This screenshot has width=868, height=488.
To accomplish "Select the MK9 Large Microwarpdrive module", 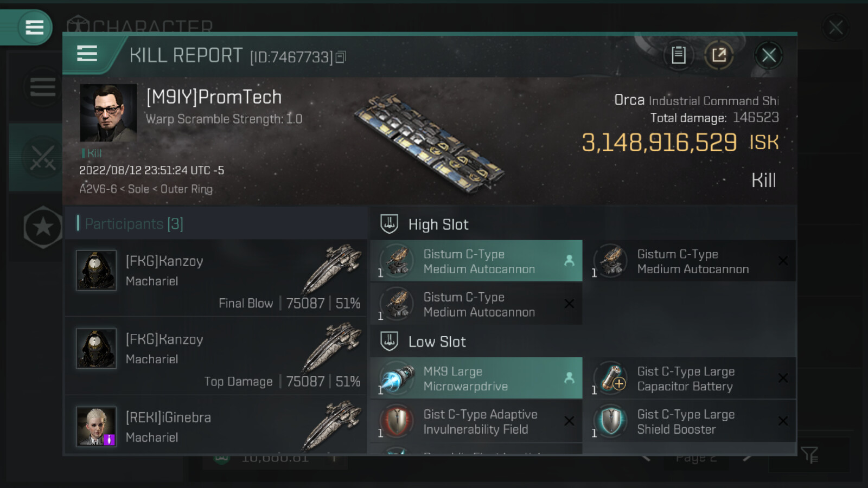I will coord(476,378).
